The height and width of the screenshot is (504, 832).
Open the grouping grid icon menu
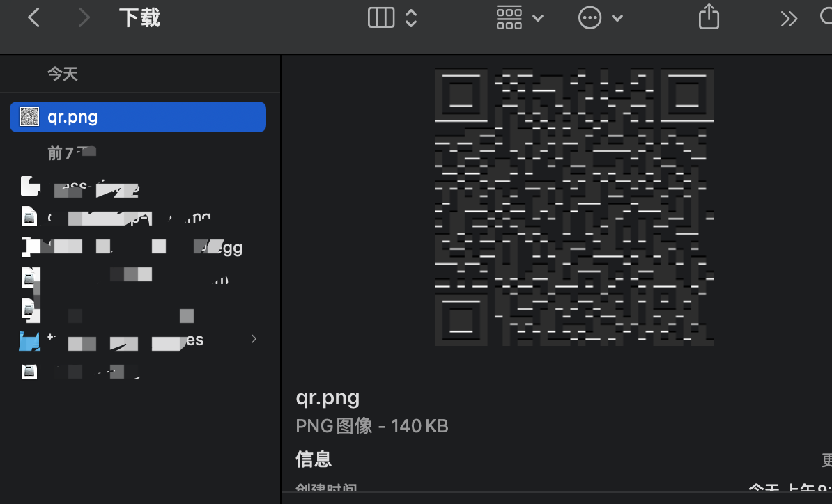coord(509,17)
